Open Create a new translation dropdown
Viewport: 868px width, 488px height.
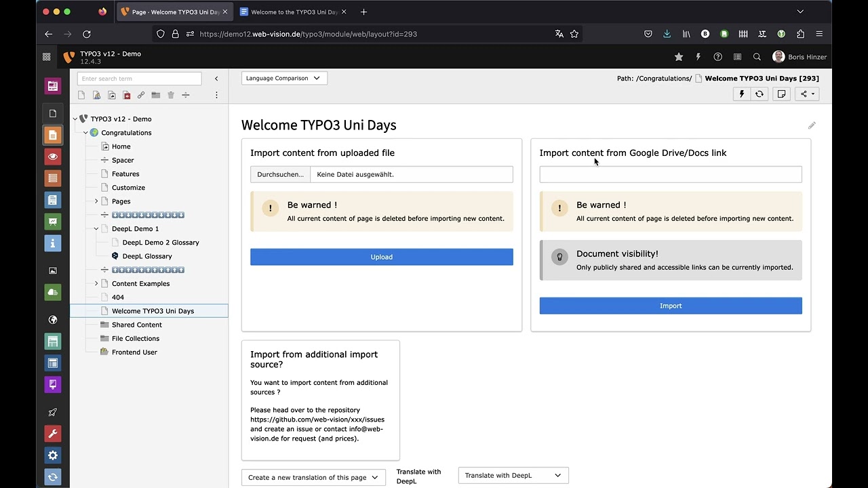pos(313,477)
